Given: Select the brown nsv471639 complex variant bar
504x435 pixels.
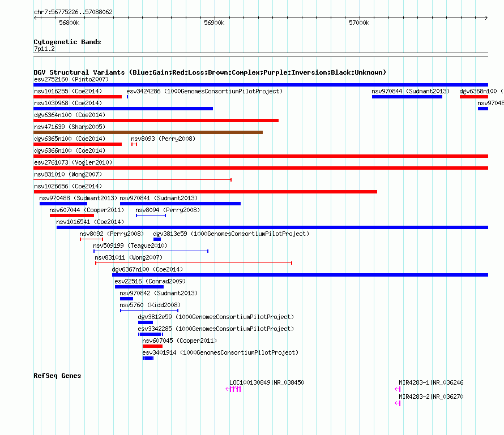Looking at the screenshot, I should pos(148,132).
